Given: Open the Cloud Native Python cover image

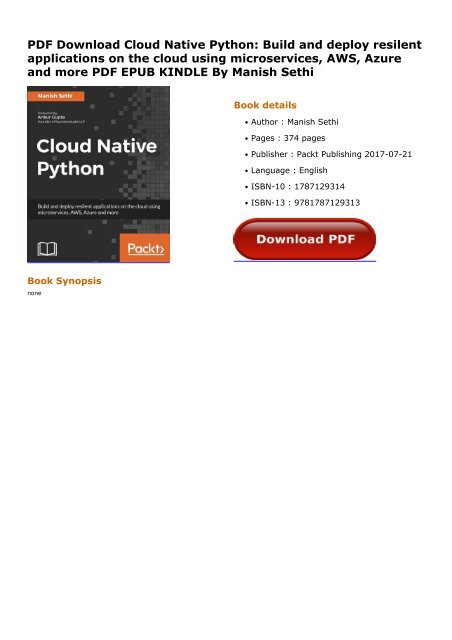Looking at the screenshot, I should pyautogui.click(x=98, y=174).
